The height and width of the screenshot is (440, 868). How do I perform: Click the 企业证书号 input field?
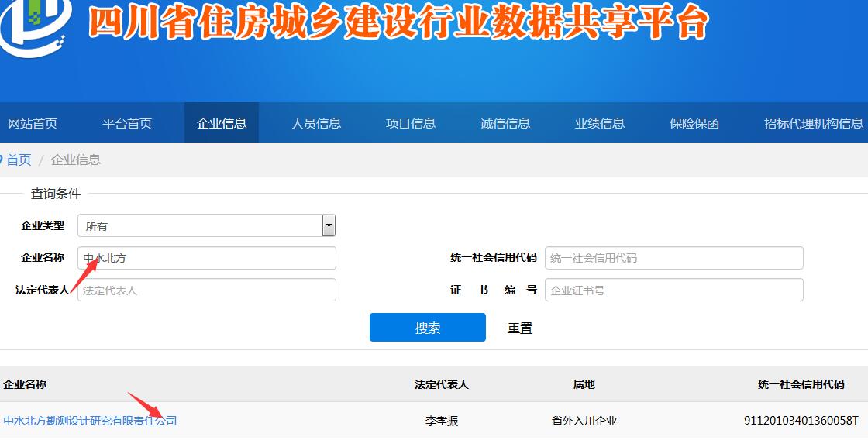673,290
